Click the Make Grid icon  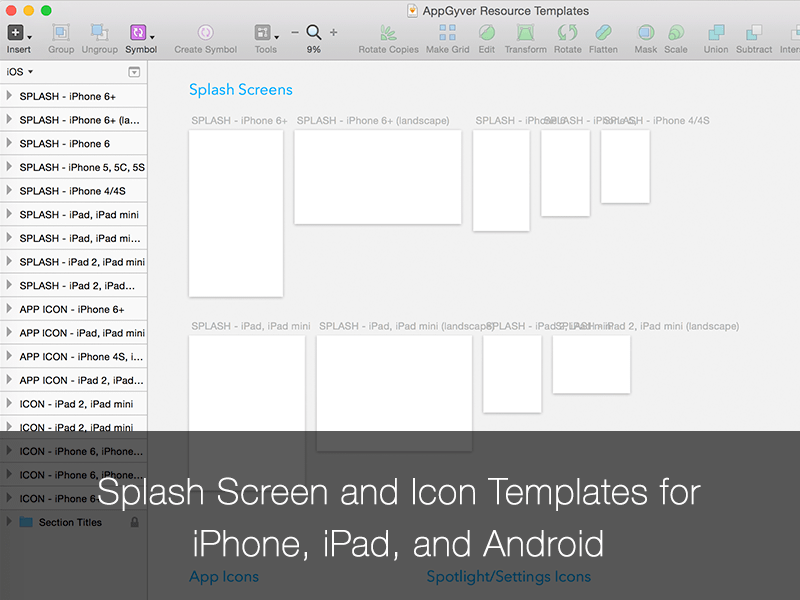(x=447, y=33)
